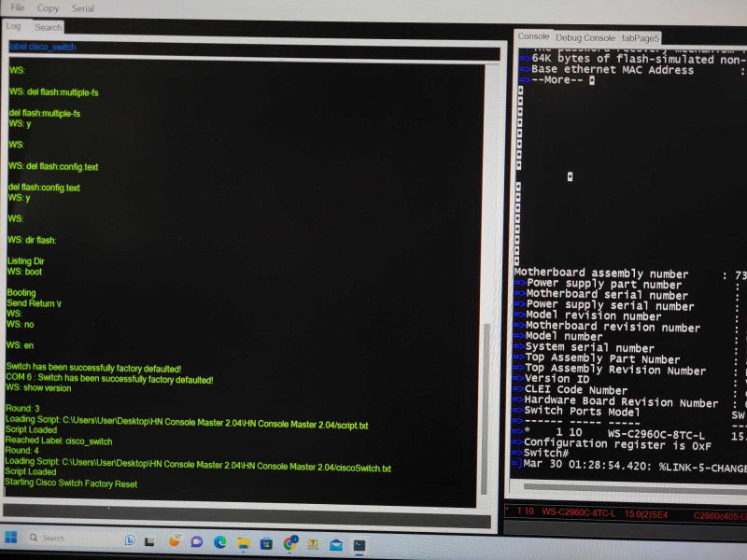This screenshot has width=747, height=560.
Task: Click the 'Switch#' console prompt
Action: [546, 453]
